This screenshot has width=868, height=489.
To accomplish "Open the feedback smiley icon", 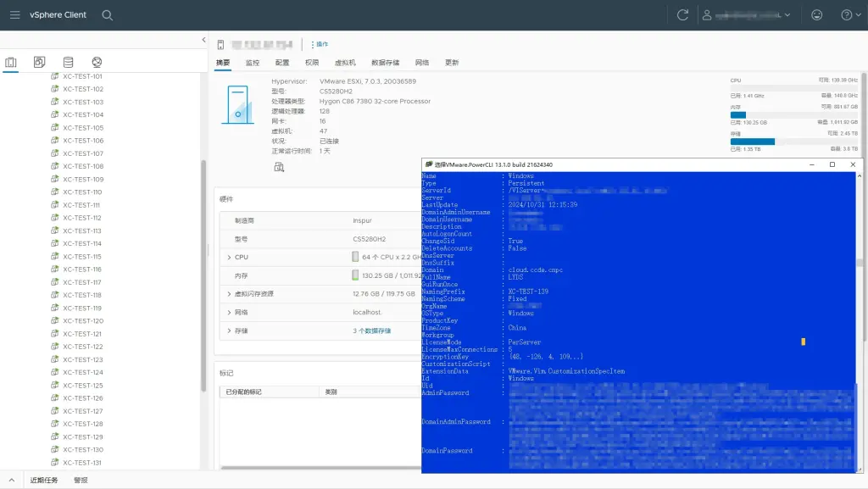I will tap(816, 15).
